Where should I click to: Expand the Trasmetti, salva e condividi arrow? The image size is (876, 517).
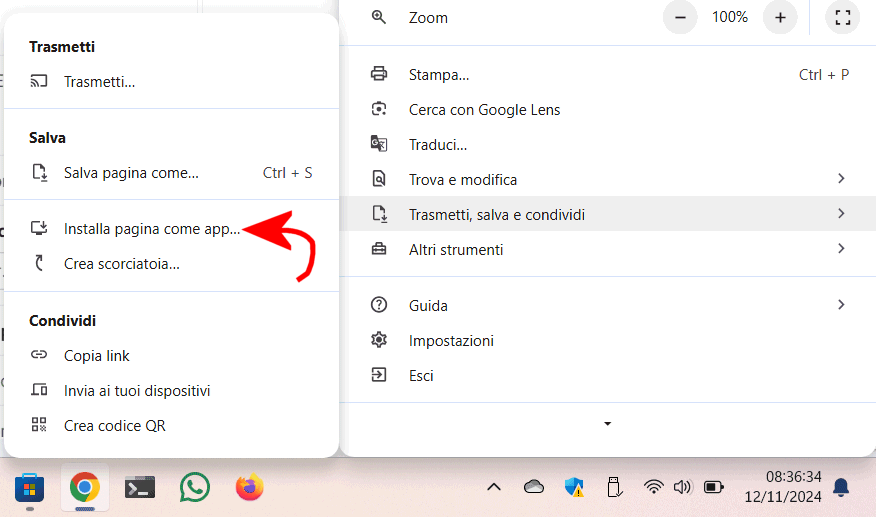click(x=841, y=214)
